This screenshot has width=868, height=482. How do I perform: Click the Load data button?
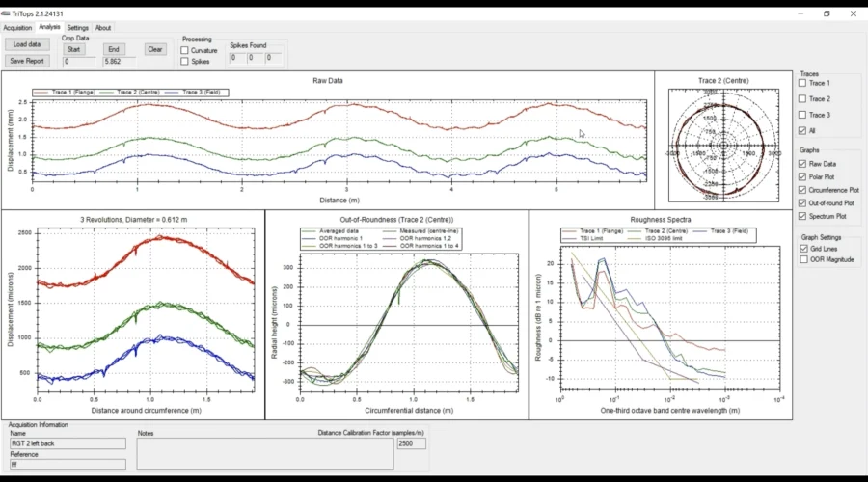point(27,44)
